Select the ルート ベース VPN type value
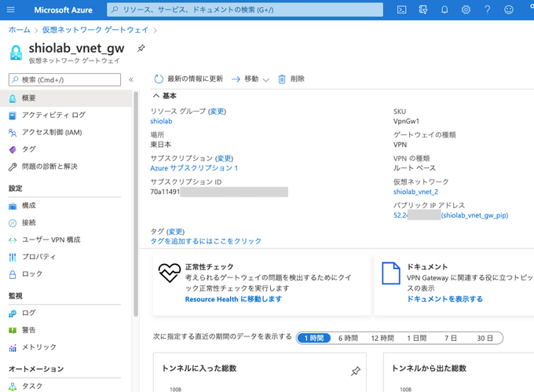 pyautogui.click(x=415, y=168)
